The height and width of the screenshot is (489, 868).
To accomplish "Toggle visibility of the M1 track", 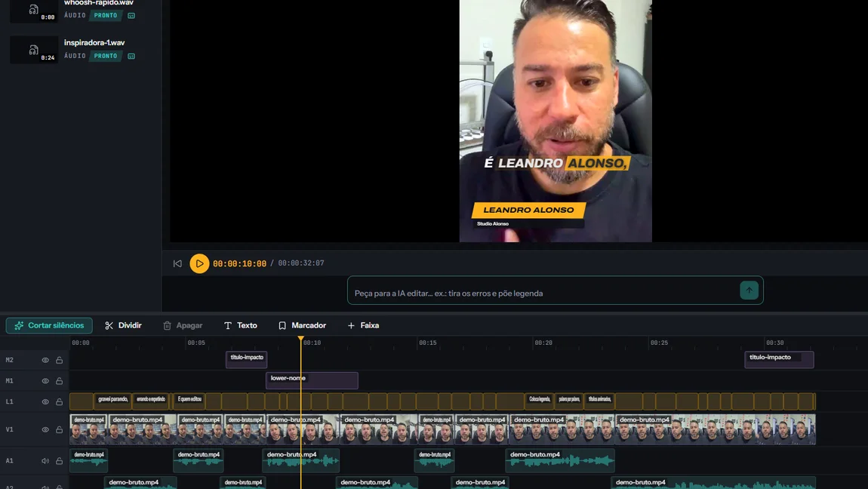I will point(45,381).
